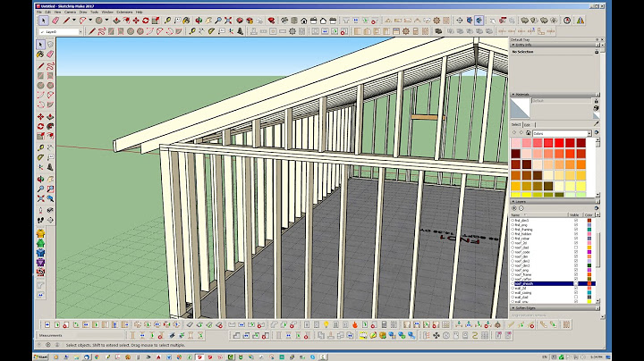Select the Push/Pull tool in left toolbar
Image resolution: width=644 pixels, height=361 pixels.
50,116
